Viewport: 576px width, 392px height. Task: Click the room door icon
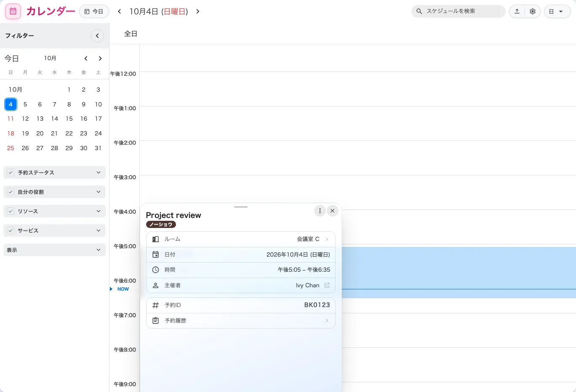[155, 239]
